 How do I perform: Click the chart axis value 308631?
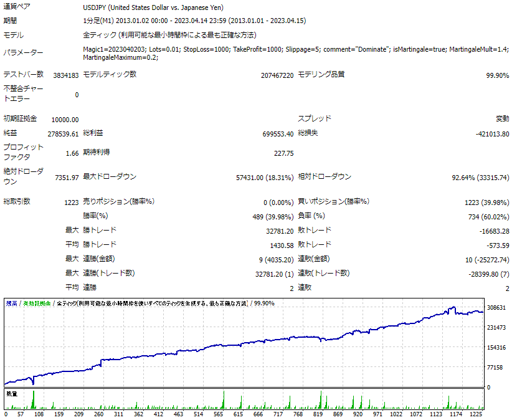pyautogui.click(x=496, y=307)
